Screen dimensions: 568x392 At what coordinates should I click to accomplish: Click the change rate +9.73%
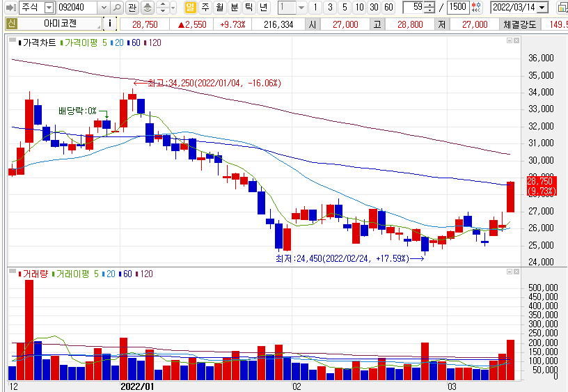pos(232,24)
